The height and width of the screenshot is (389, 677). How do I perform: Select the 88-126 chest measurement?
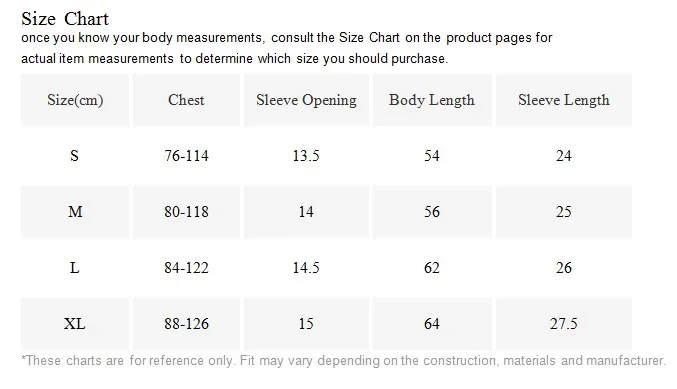point(186,324)
